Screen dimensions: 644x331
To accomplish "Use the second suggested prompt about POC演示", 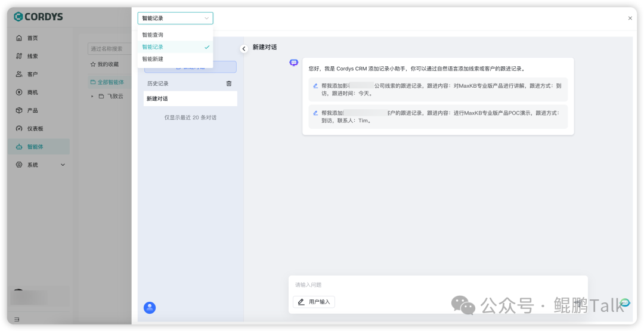I will (438, 117).
